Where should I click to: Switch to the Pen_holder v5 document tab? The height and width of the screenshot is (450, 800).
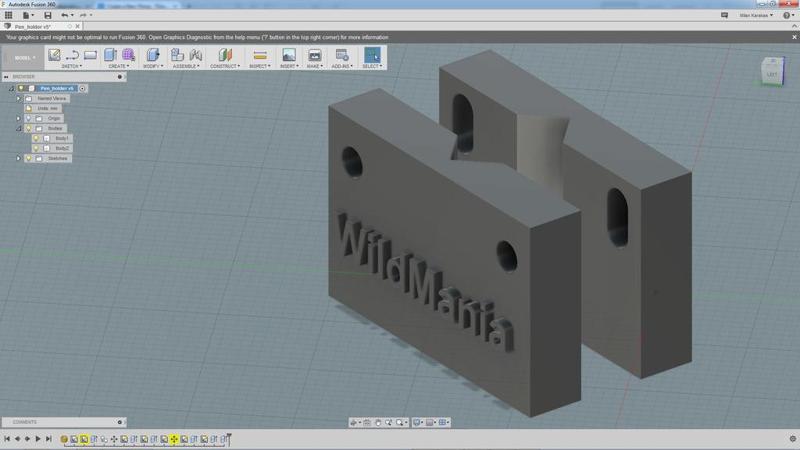(x=30, y=27)
